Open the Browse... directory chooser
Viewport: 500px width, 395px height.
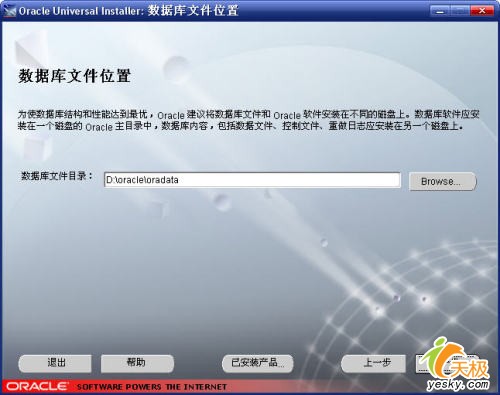443,181
